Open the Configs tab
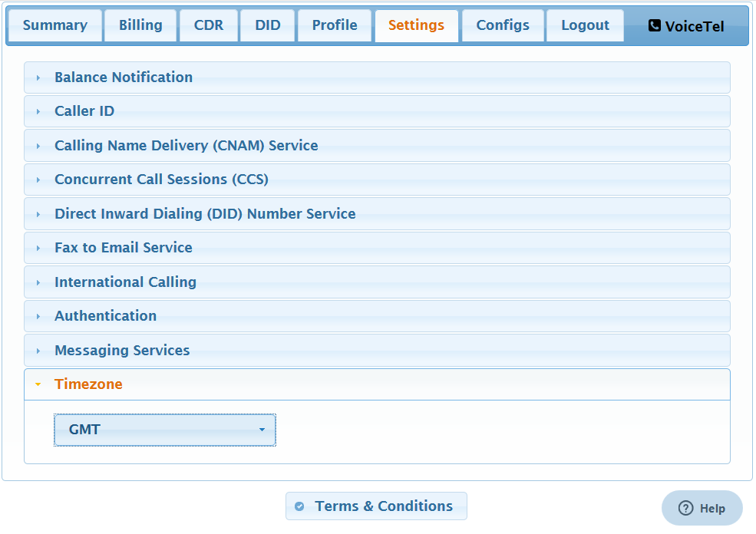This screenshot has width=756, height=534. pos(503,25)
